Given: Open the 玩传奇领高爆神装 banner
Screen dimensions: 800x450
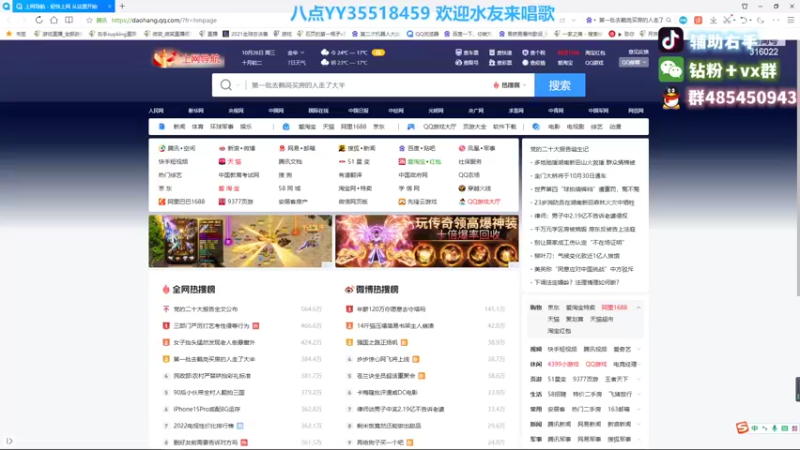Looking at the screenshot, I should tap(427, 241).
